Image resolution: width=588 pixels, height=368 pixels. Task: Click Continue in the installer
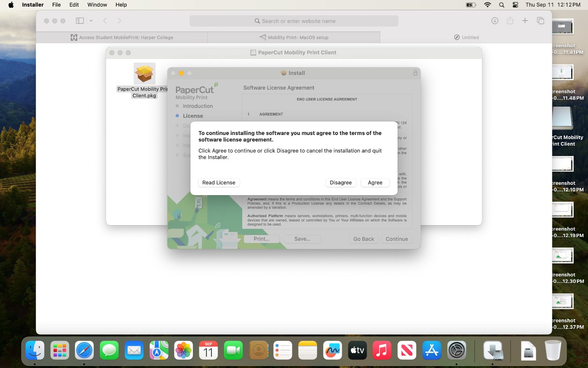click(396, 239)
